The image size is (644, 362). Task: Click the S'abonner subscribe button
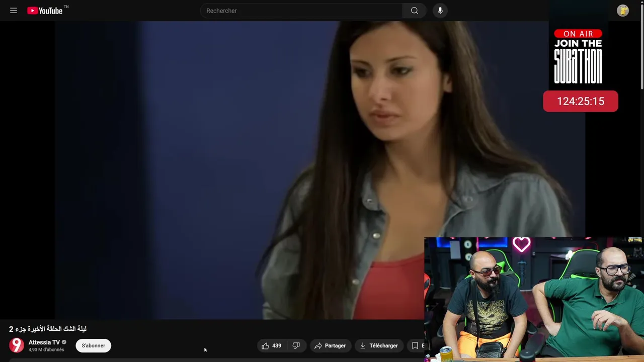(x=93, y=345)
